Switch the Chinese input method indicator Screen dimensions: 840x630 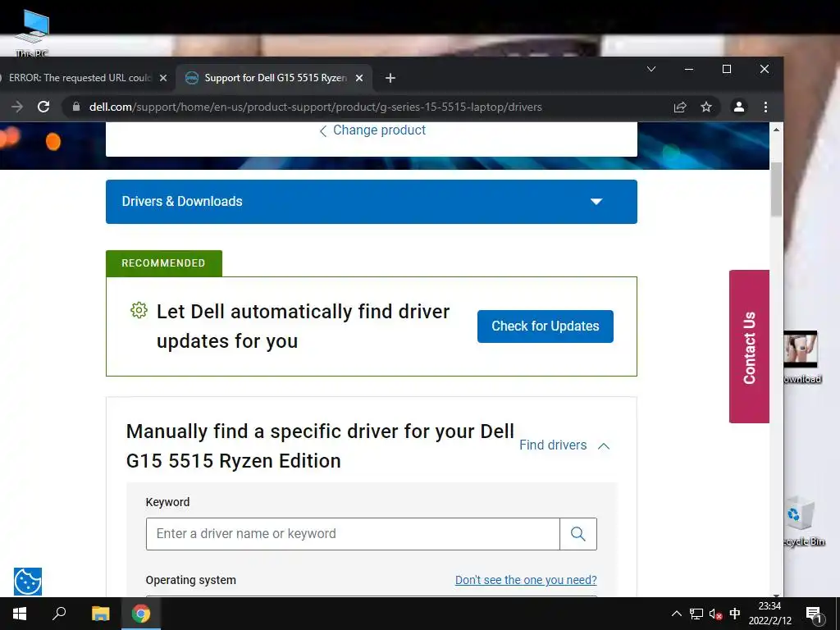[x=735, y=614]
